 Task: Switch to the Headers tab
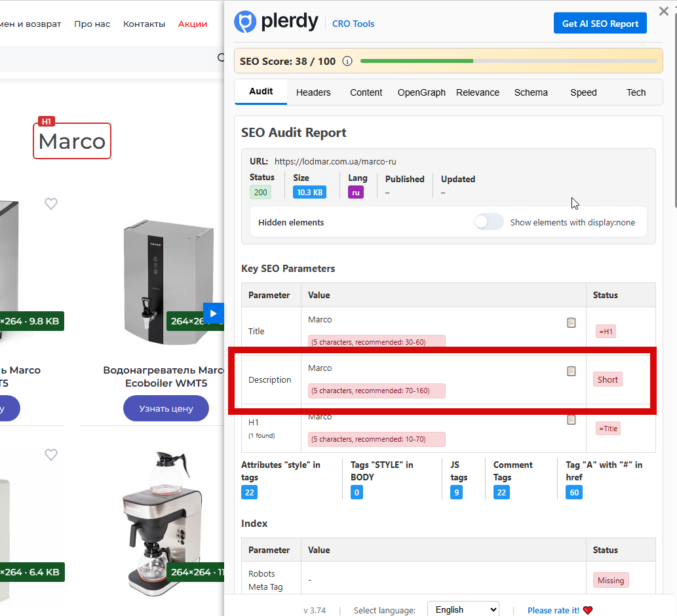(313, 92)
